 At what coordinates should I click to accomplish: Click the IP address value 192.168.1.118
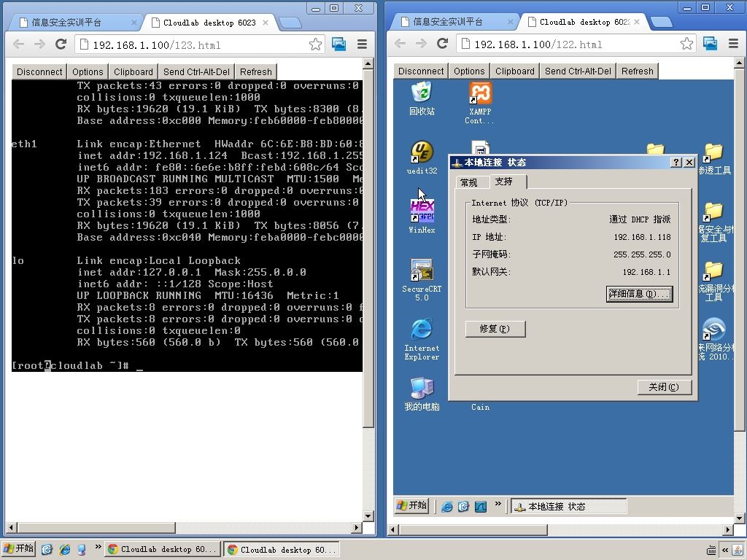[642, 237]
